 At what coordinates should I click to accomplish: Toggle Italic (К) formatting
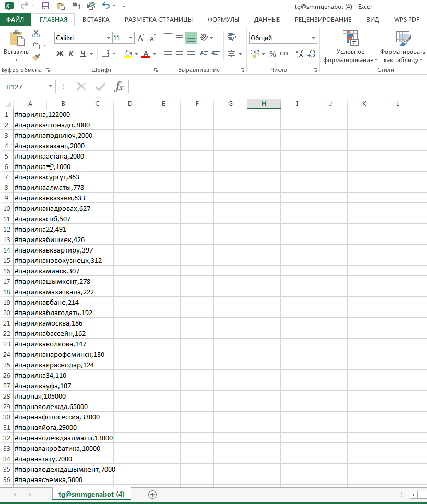tap(71, 54)
